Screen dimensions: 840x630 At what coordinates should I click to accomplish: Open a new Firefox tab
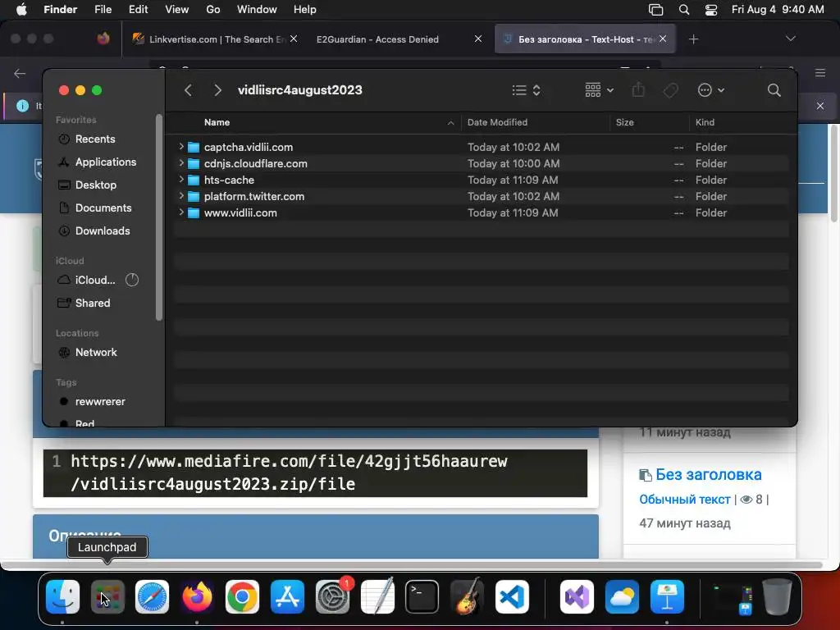click(693, 39)
